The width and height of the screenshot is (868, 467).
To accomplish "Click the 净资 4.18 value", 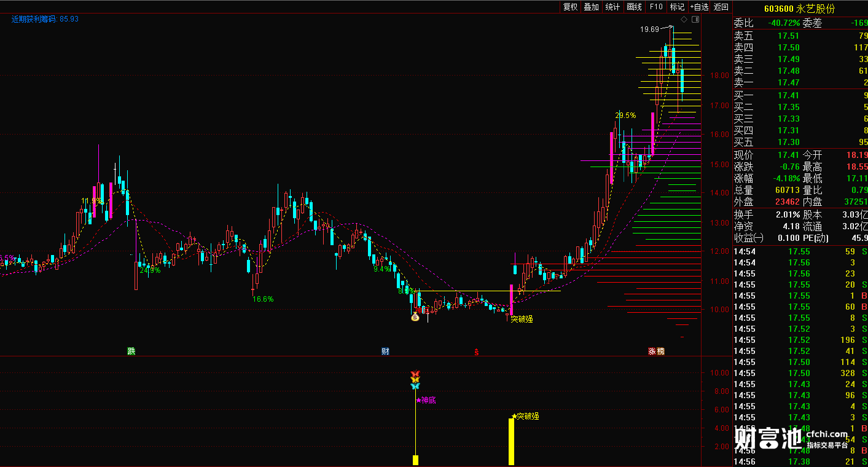I will point(791,226).
